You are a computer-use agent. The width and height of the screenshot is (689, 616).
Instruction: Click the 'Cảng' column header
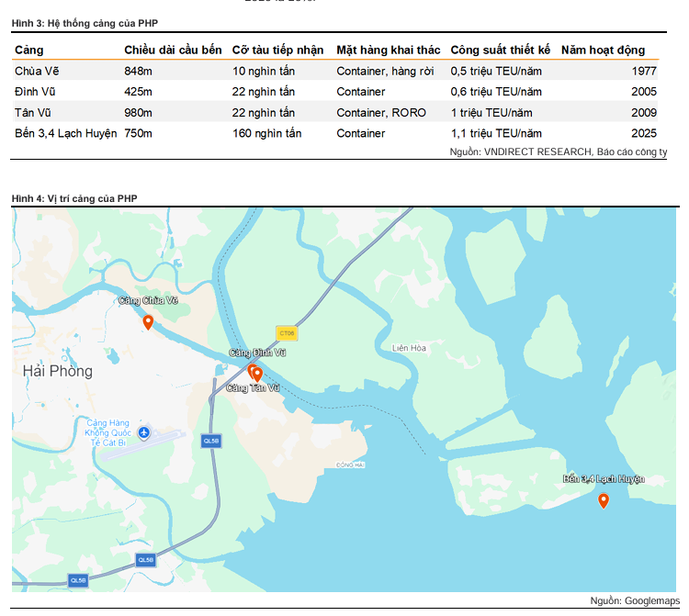29,50
